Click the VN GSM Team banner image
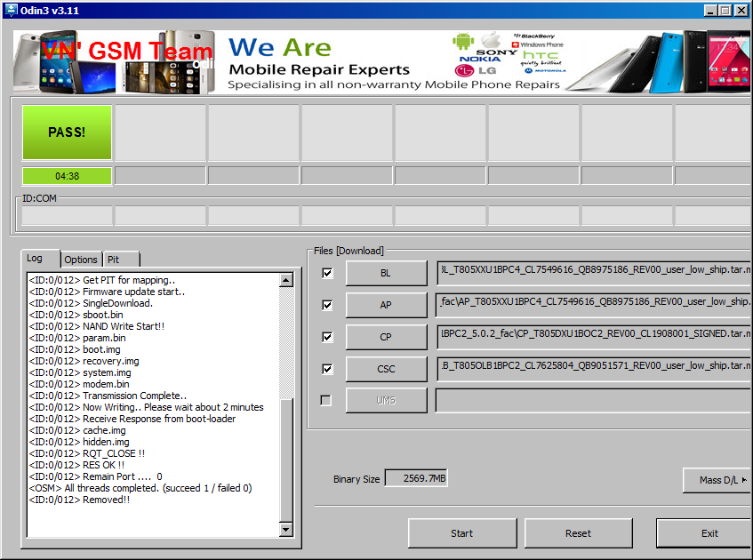Viewport: 753px width, 560px height. 381,62
